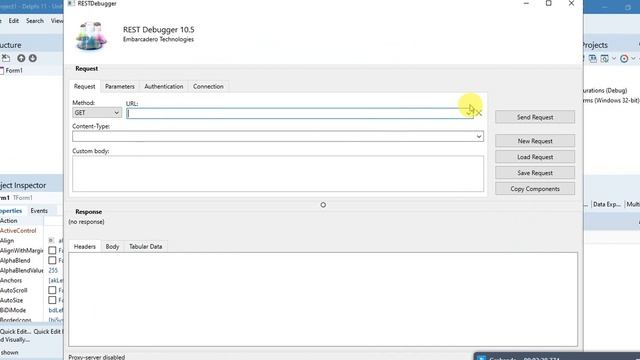
Task: Click the splitter handle between Request and Response
Action: pos(323,205)
